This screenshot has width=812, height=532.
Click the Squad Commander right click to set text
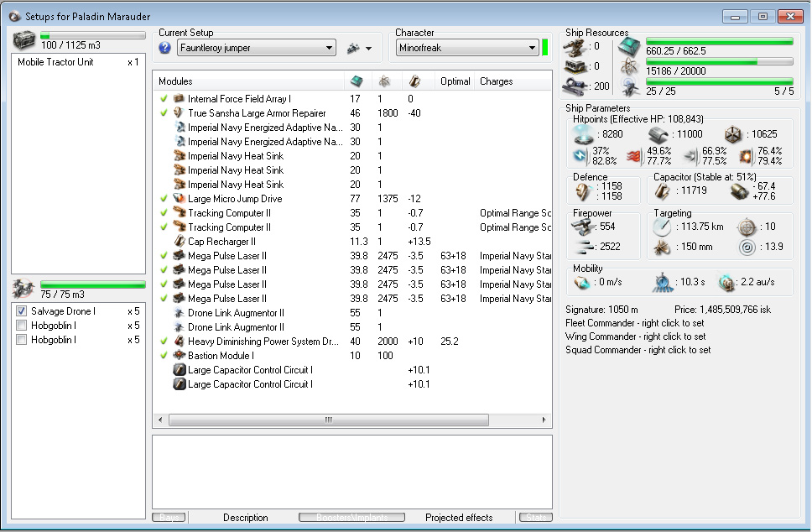pos(638,350)
